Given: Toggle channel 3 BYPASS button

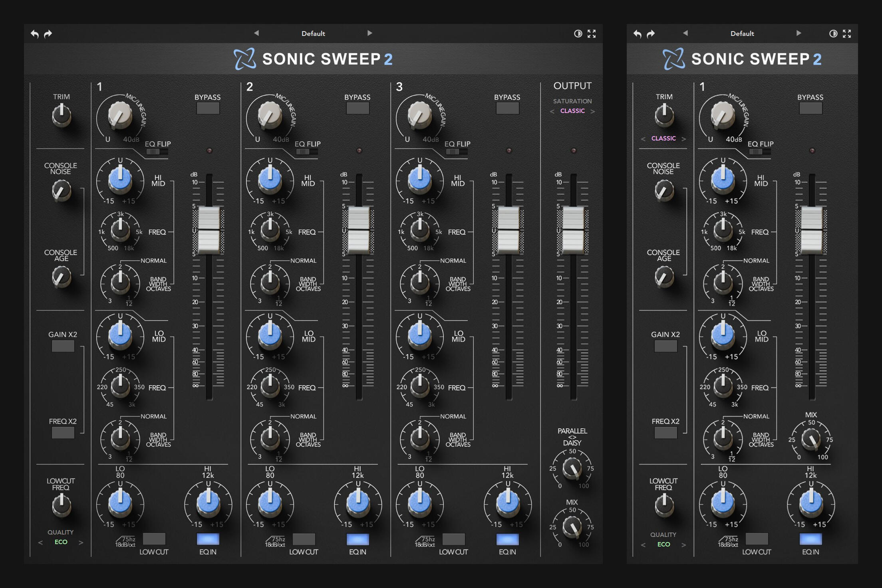Looking at the screenshot, I should point(507,108).
